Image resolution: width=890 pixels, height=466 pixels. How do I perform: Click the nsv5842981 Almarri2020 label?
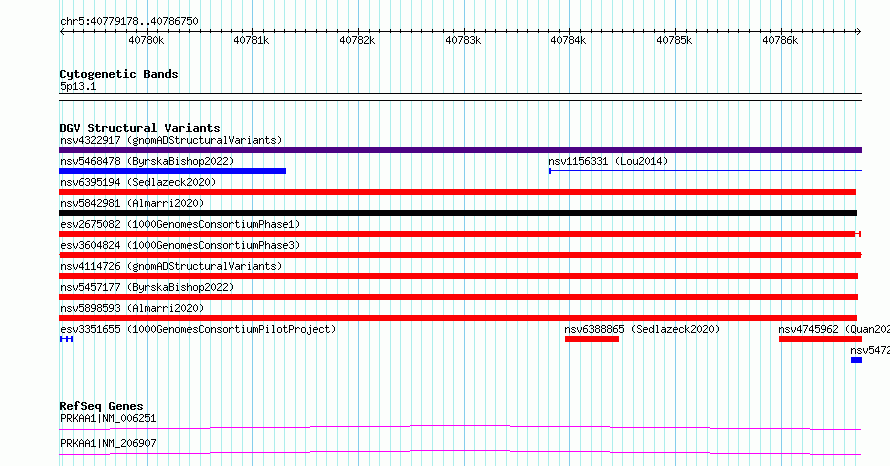(132, 203)
